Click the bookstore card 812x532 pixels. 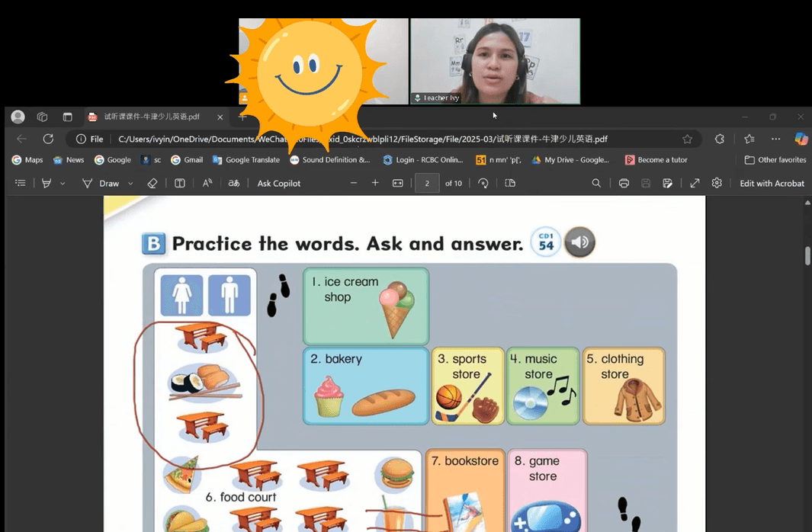pyautogui.click(x=465, y=491)
